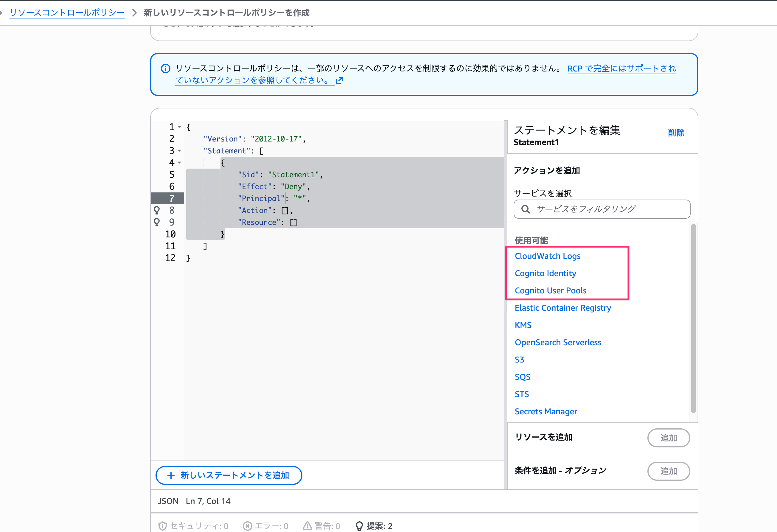Click the error icon in the status bar
This screenshot has width=777, height=532.
point(247,526)
